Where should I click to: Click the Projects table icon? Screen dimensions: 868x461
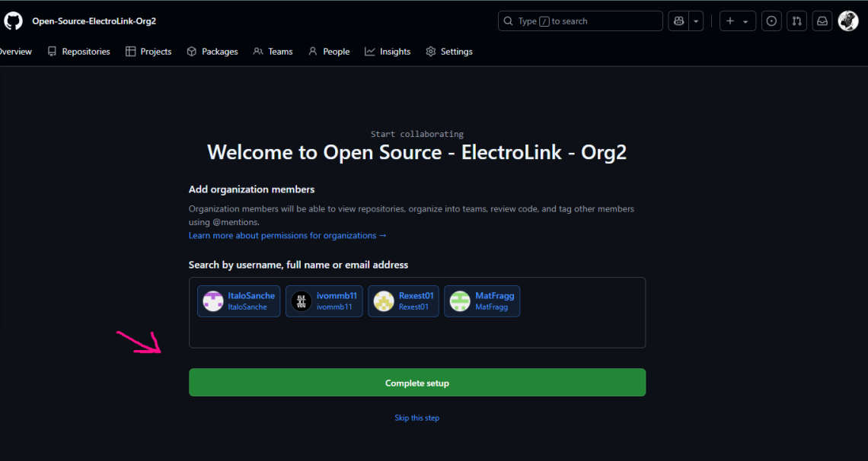click(131, 52)
